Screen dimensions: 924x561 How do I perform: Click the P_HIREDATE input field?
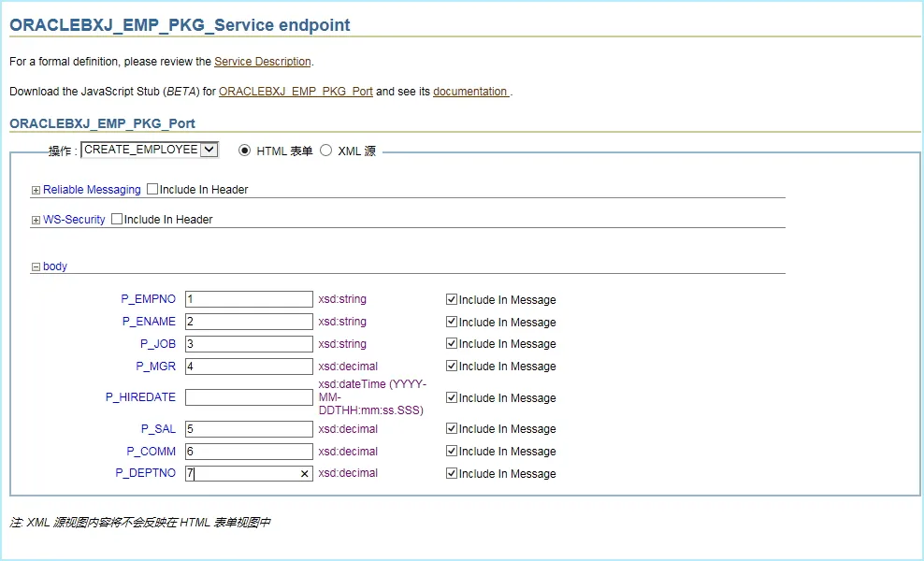pyautogui.click(x=249, y=397)
